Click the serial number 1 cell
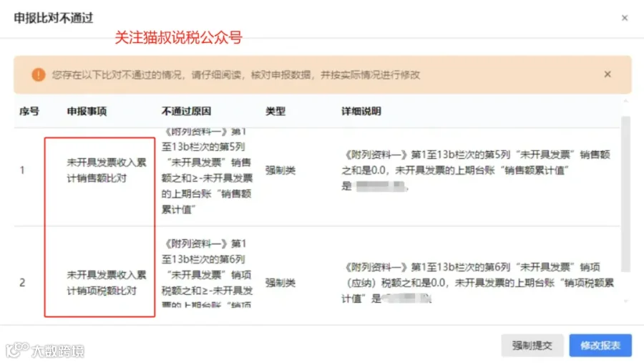 [x=22, y=170]
